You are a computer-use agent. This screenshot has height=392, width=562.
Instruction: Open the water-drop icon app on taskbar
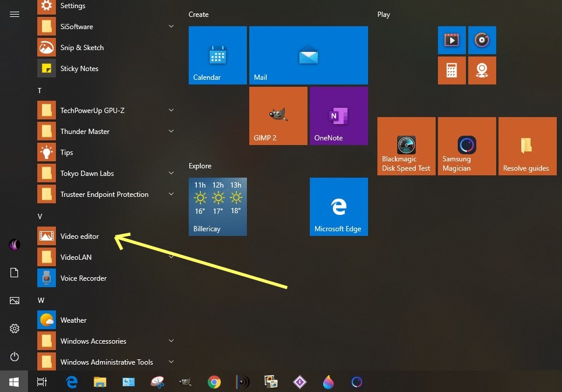point(328,382)
